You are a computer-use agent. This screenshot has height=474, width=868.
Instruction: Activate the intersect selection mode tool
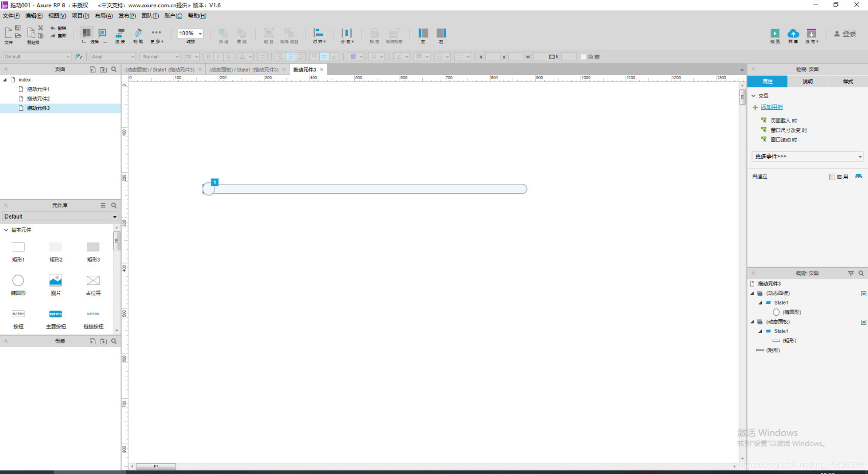tap(86, 33)
